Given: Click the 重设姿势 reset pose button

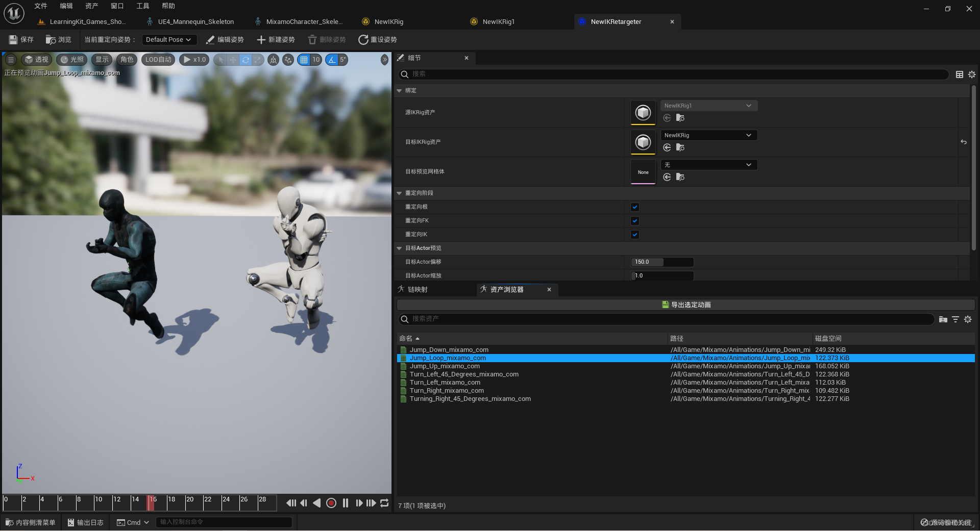Looking at the screenshot, I should [378, 40].
